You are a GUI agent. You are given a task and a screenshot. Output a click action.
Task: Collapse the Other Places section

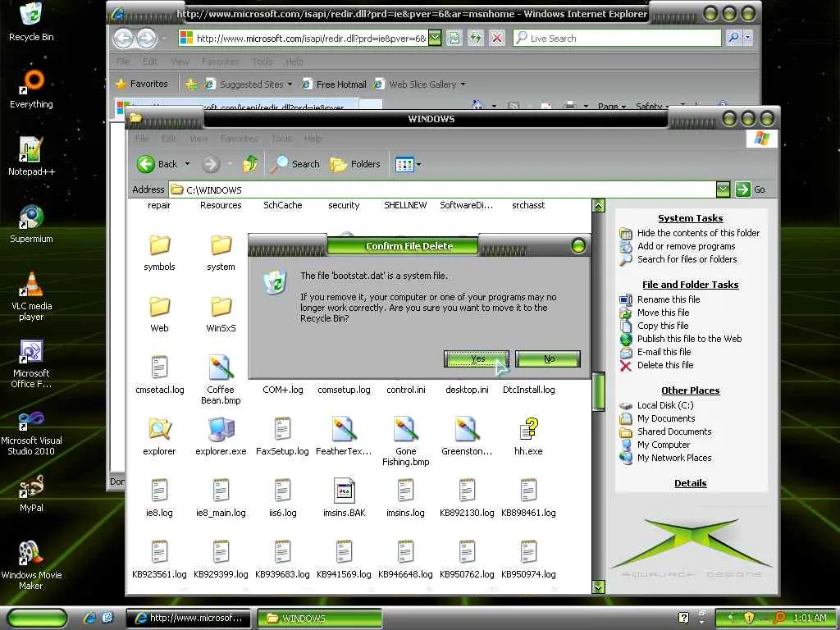click(690, 390)
